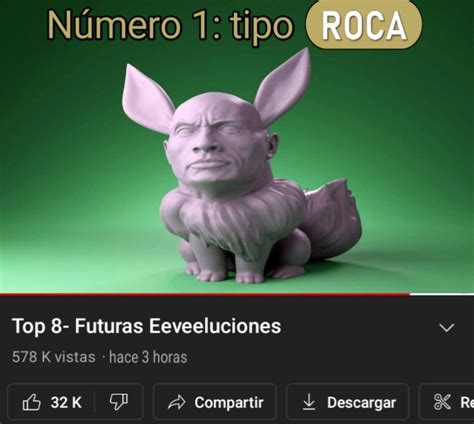The height and width of the screenshot is (424, 474).
Task: Tap the Número 1: tipo caption
Action: pyautogui.click(x=170, y=26)
